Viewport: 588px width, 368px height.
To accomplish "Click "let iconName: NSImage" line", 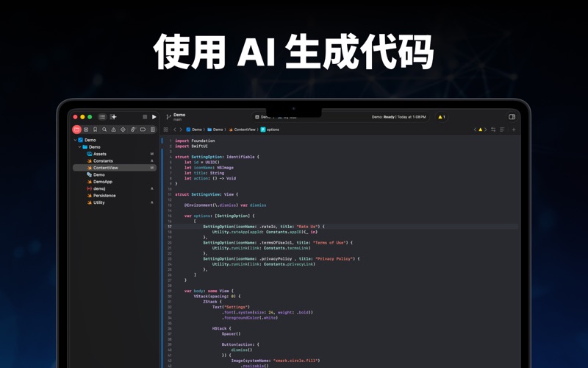I will pos(209,168).
